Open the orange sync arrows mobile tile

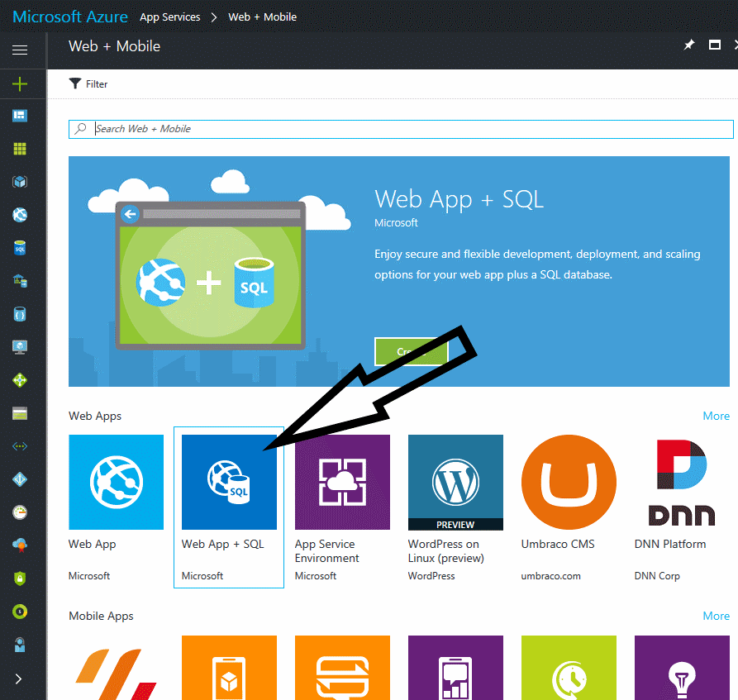(x=343, y=668)
